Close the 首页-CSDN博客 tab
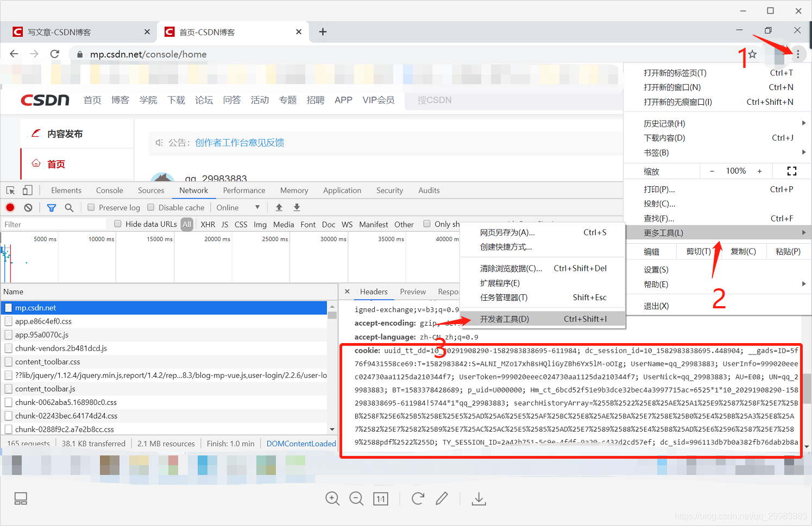Viewport: 812px width, 526px height. tap(299, 32)
